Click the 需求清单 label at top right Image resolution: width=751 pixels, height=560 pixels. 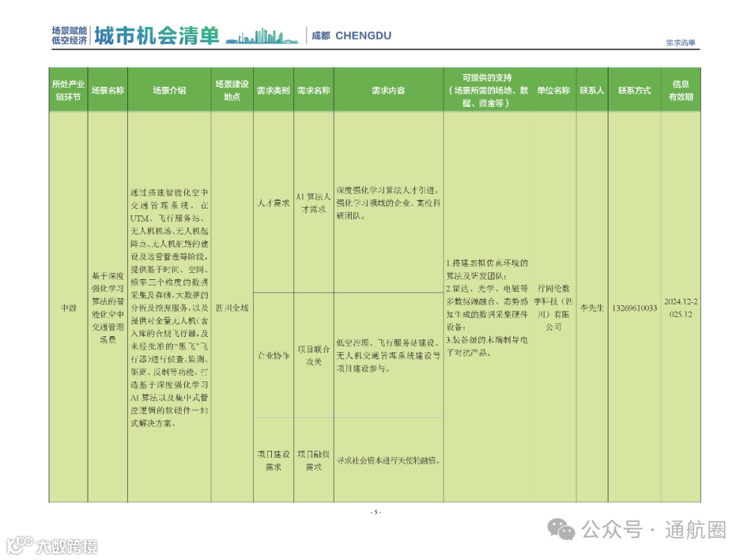pyautogui.click(x=681, y=42)
